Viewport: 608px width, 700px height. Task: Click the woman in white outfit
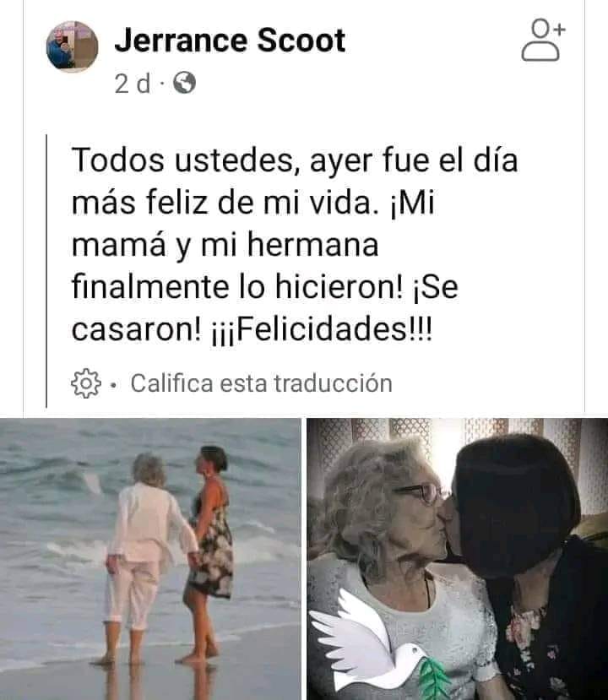(145, 558)
